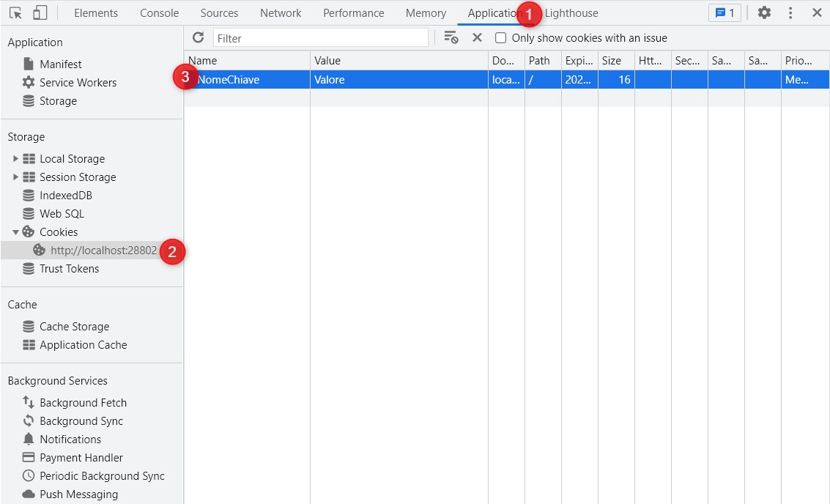The height and width of the screenshot is (504, 830).
Task: Open the issues counter badge
Action: (725, 13)
